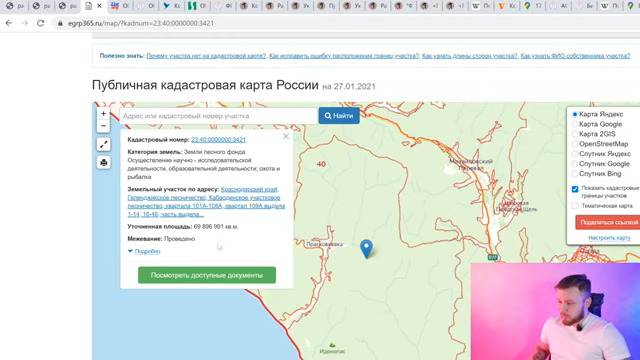Screen dimensions: 640x360
Task: Click the Прасковеевка label on the map
Action: (x=324, y=244)
